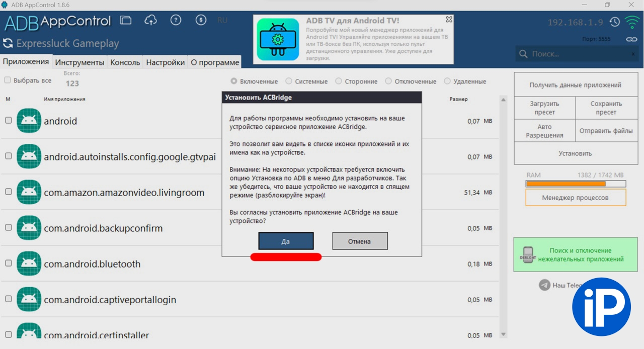Select the Включенные radio filter
644x349 pixels.
point(234,81)
